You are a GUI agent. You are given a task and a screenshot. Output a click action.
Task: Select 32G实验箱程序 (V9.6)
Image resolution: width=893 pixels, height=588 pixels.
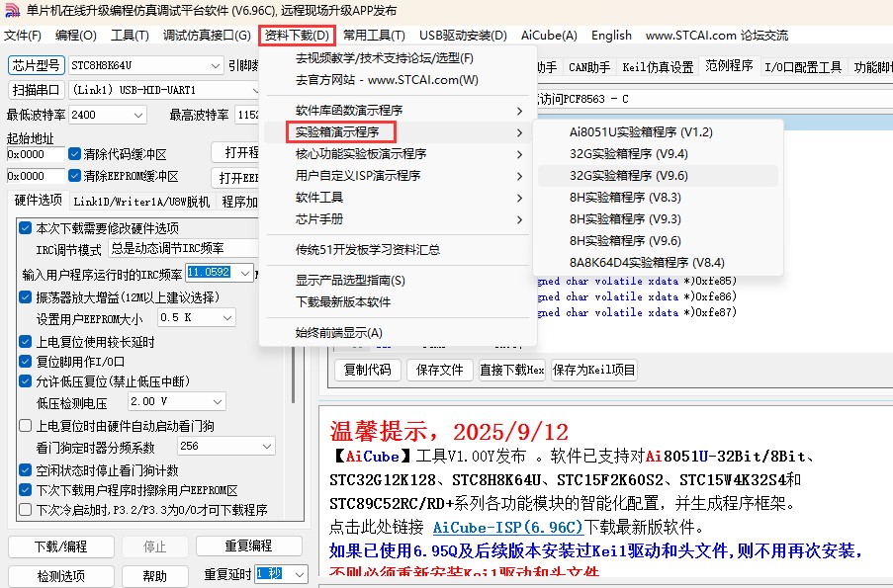(658, 175)
